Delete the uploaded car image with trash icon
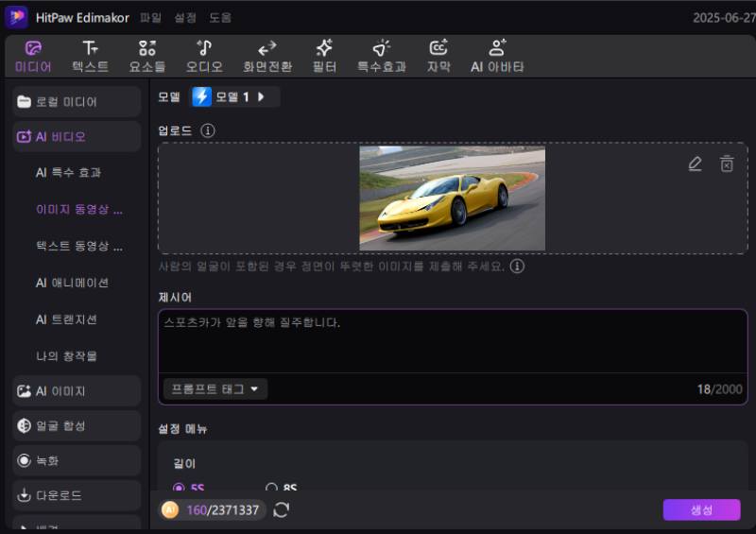Image resolution: width=756 pixels, height=534 pixels. pos(727,164)
